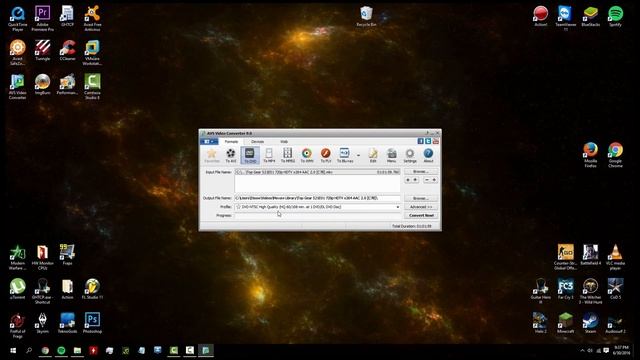The width and height of the screenshot is (640, 360).
Task: Open Mozilla Firefox desktop shortcut
Action: pyautogui.click(x=590, y=155)
